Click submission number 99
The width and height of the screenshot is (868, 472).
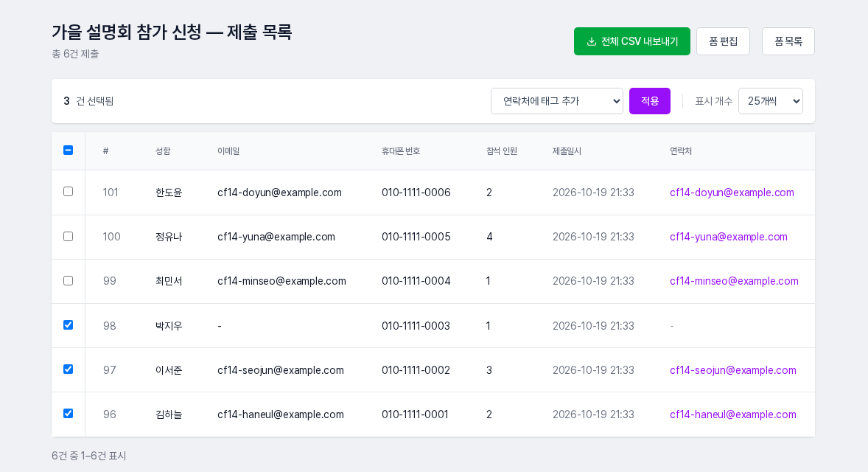pos(110,281)
